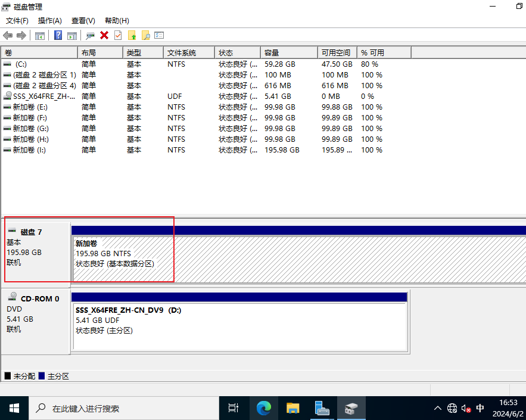Click the blue 主分区 legend swatch

(x=42, y=377)
